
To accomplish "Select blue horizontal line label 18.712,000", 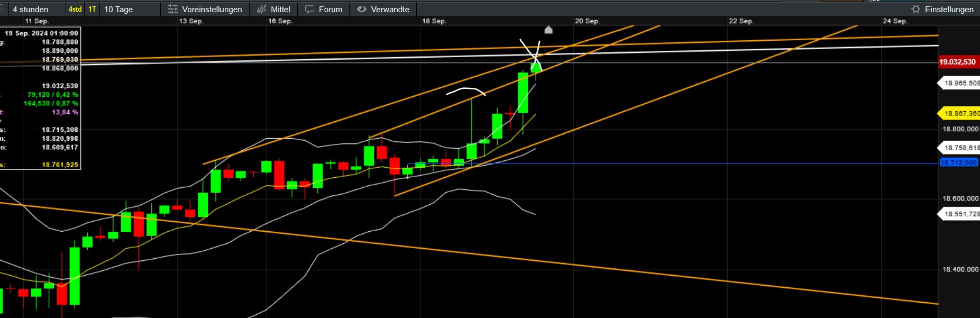I will tap(958, 162).
